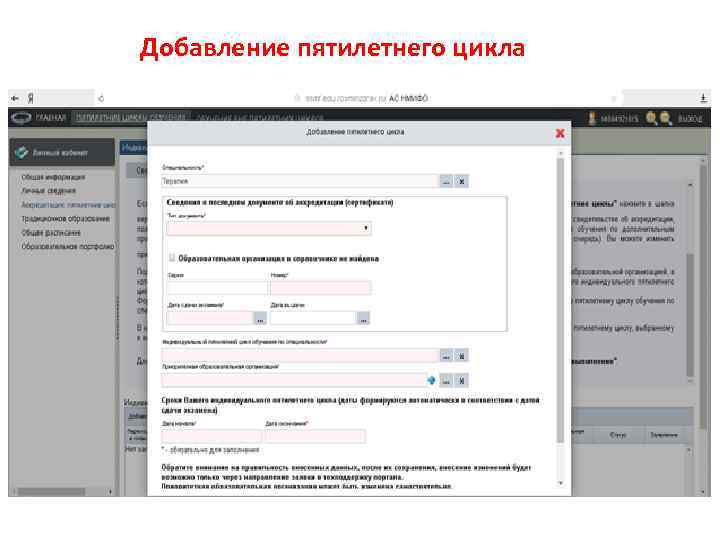Open Традиционное образование in the sidebar
720x540 pixels.
click(66, 219)
